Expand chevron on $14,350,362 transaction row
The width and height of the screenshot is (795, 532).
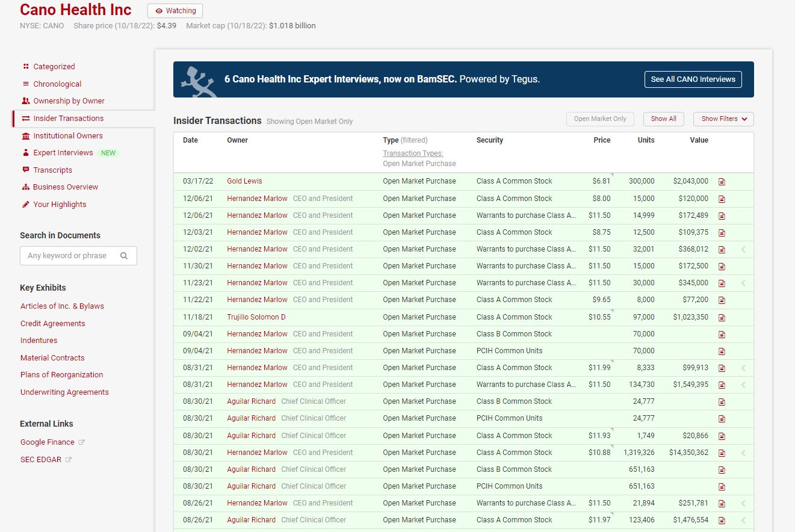pyautogui.click(x=743, y=453)
